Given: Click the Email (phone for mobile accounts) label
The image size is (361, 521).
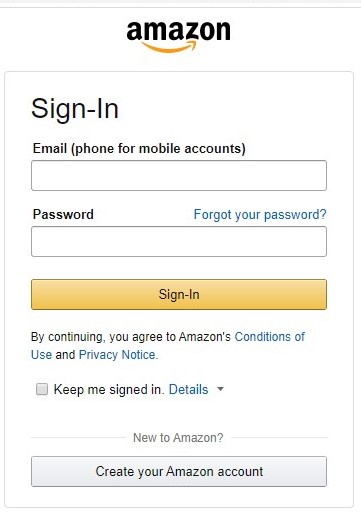Looking at the screenshot, I should click(139, 148).
